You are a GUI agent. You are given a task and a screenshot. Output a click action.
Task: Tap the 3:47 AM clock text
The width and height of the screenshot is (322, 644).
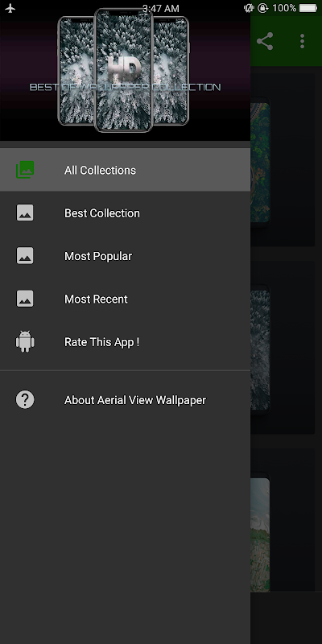pos(160,8)
